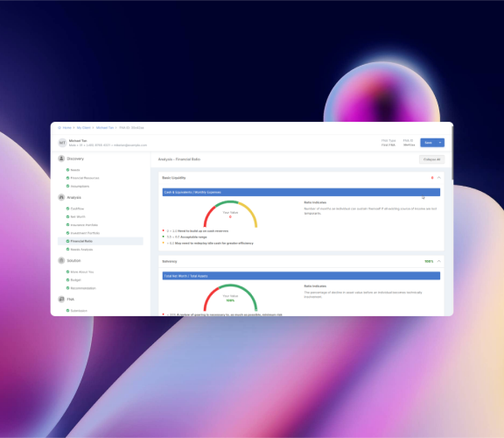Click the FNA section icon
504x438 pixels.
click(x=61, y=299)
